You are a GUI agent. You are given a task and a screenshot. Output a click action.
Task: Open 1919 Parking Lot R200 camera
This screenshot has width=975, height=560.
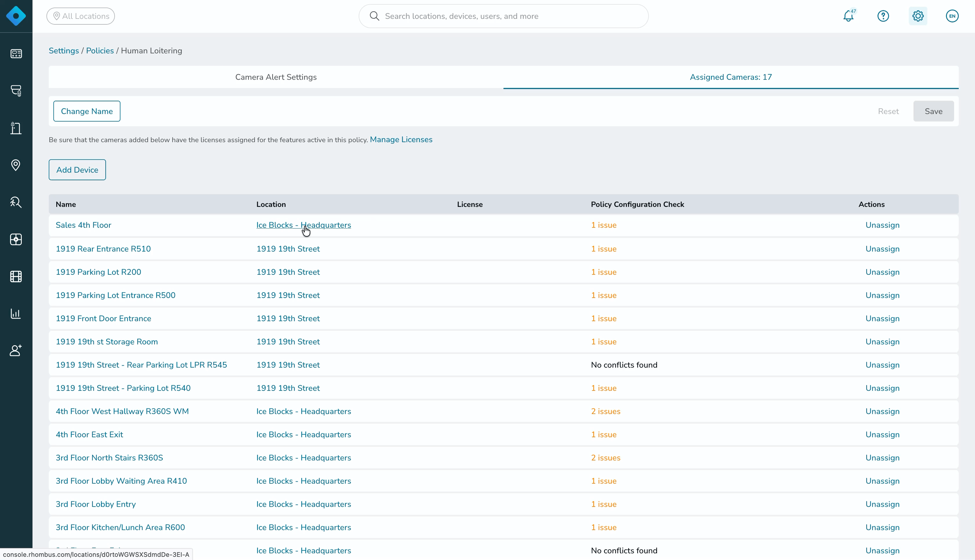pos(98,272)
